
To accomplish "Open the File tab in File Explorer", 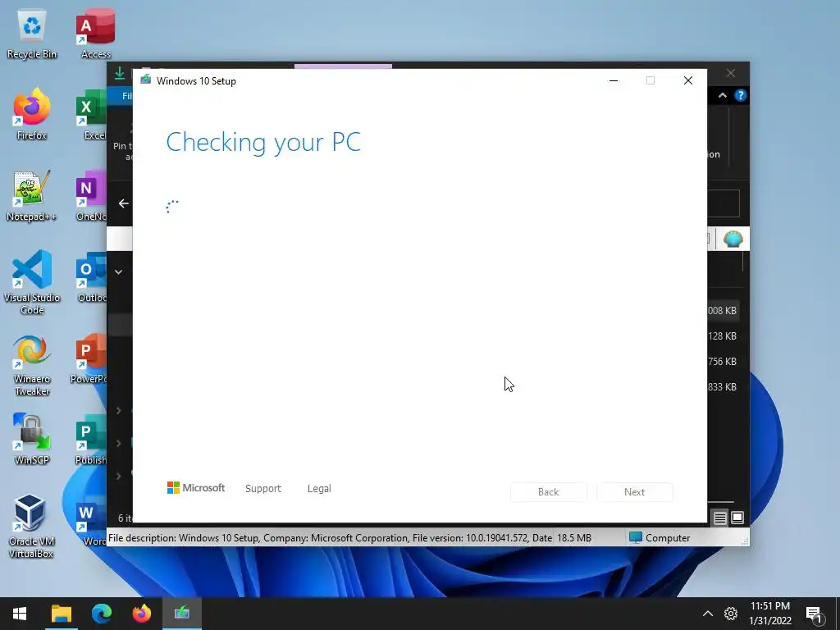I will [120, 96].
